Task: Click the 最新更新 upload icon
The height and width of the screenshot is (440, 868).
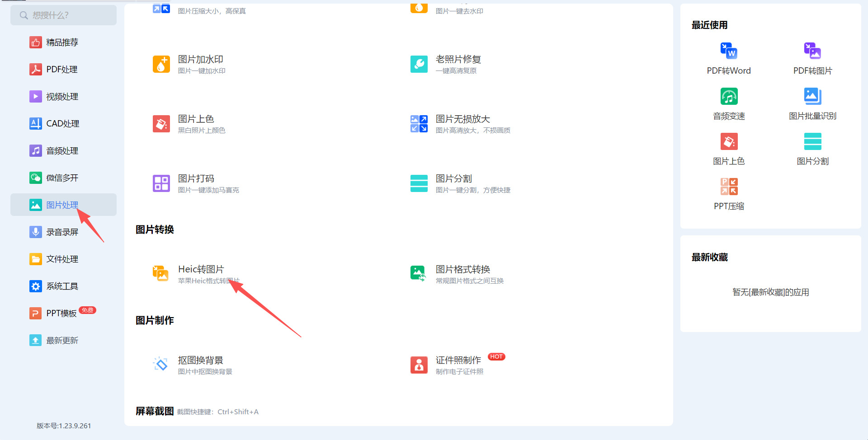Action: pos(36,341)
